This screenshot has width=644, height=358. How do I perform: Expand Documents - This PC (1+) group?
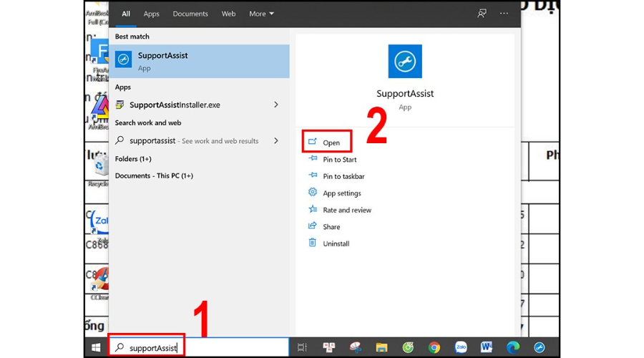point(154,175)
